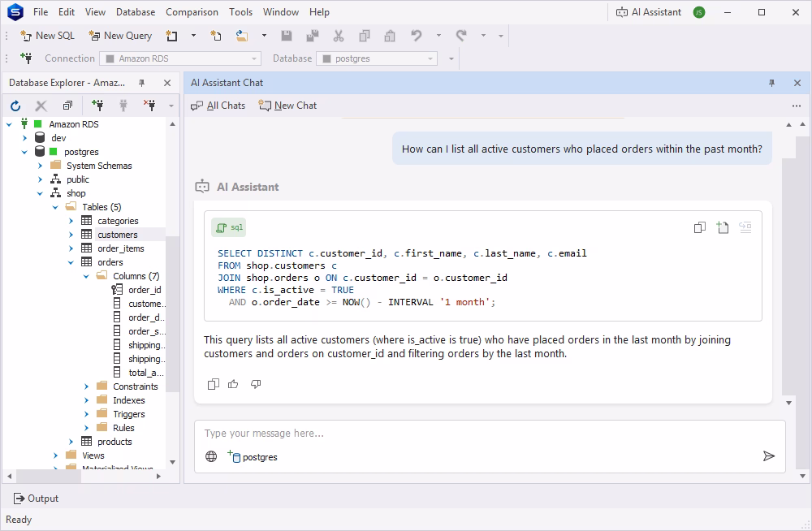Refresh the Database Explorer tree
The height and width of the screenshot is (531, 812).
click(x=15, y=106)
